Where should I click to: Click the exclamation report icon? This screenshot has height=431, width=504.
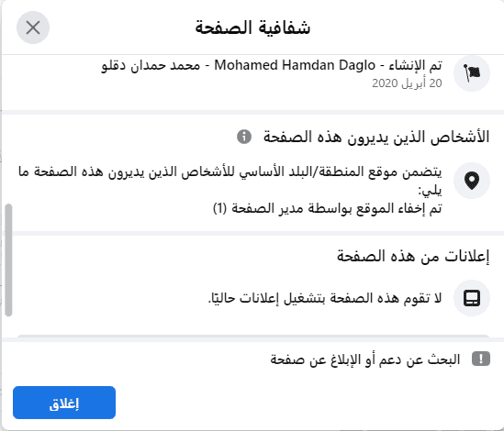(481, 359)
